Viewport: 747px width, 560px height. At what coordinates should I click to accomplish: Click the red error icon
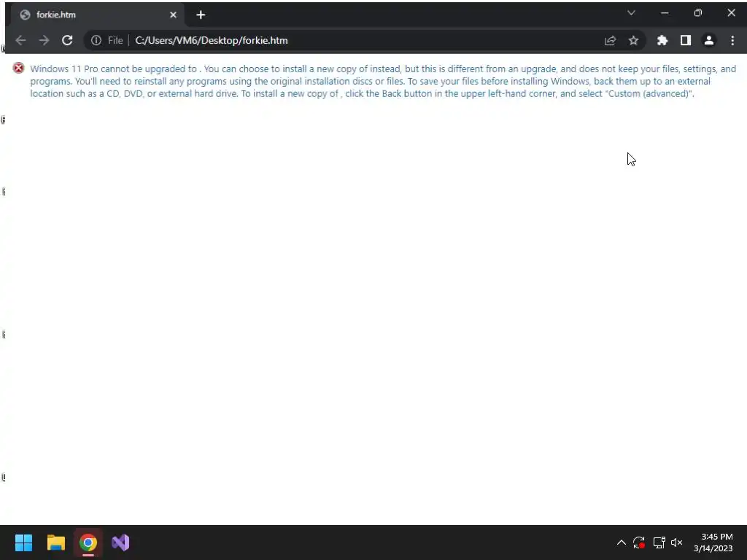click(x=18, y=68)
